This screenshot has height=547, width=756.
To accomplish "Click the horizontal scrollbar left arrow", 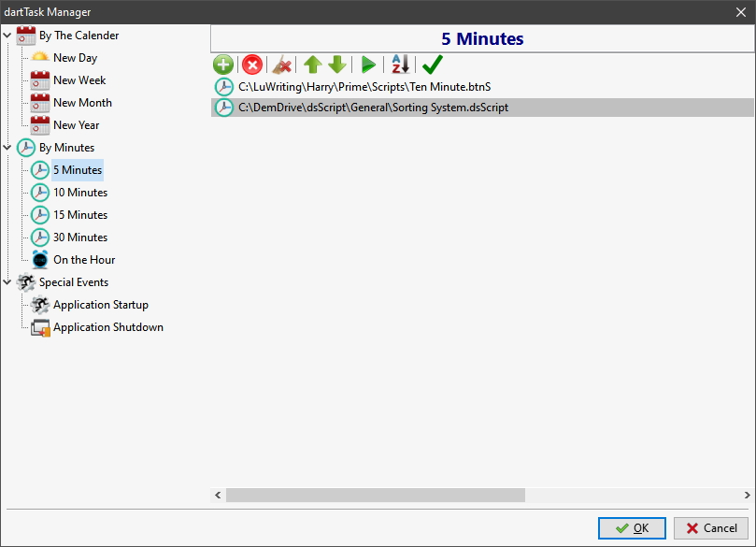I will (218, 495).
